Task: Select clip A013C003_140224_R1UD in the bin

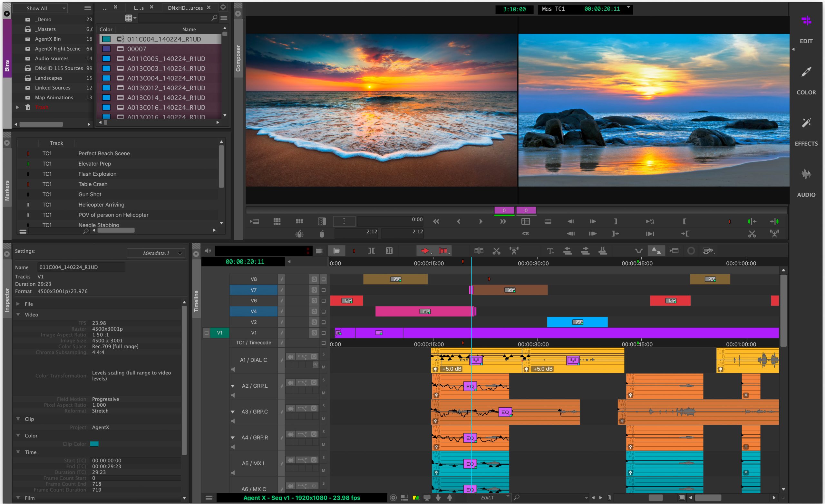Action: click(x=166, y=68)
